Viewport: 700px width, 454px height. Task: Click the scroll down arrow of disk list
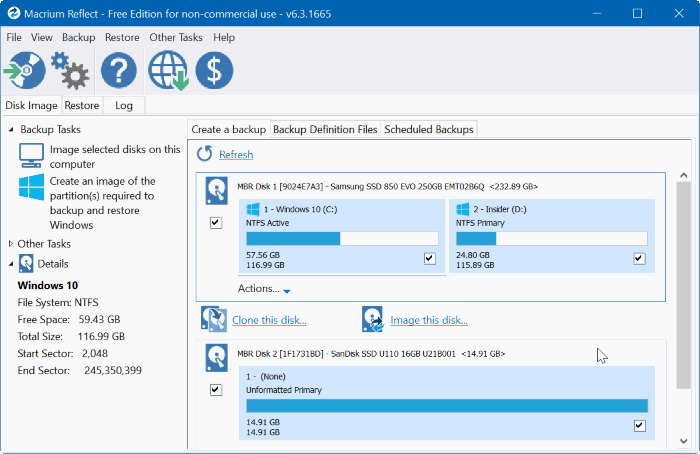pyautogui.click(x=683, y=441)
